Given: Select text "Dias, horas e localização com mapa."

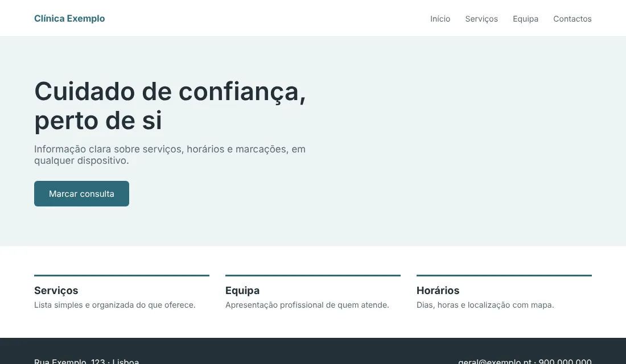Looking at the screenshot, I should click(485, 305).
